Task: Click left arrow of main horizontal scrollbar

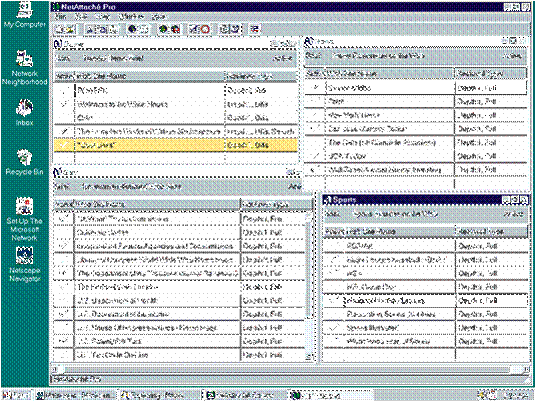Action: [x=55, y=369]
